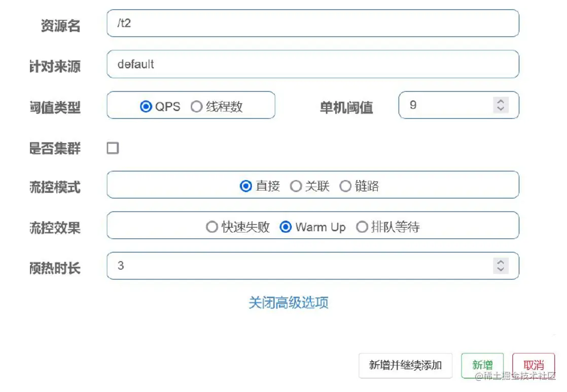The height and width of the screenshot is (392, 567).
Task: Increase 单机阈值 with up arrow
Action: click(x=501, y=102)
